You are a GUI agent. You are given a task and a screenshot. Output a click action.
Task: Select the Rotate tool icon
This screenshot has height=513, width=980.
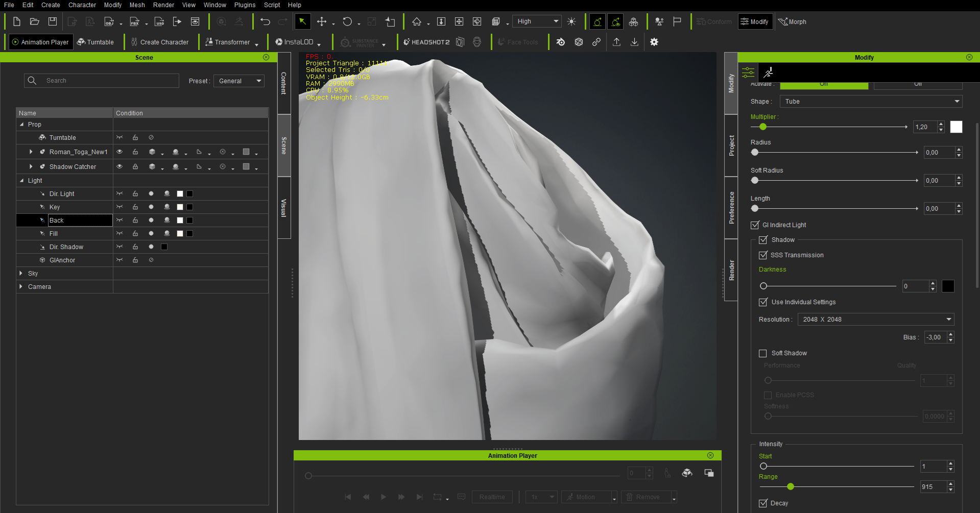[347, 21]
